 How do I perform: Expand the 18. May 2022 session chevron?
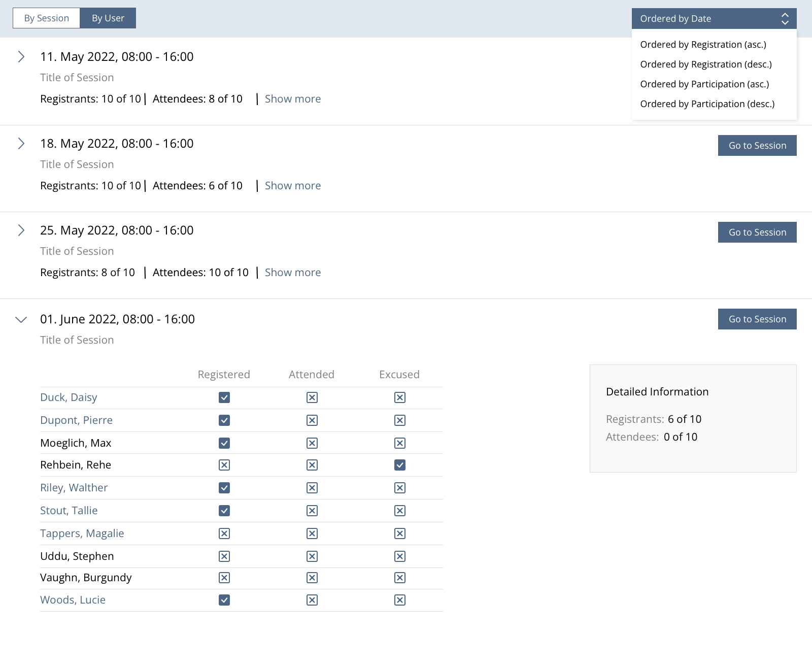click(x=21, y=144)
